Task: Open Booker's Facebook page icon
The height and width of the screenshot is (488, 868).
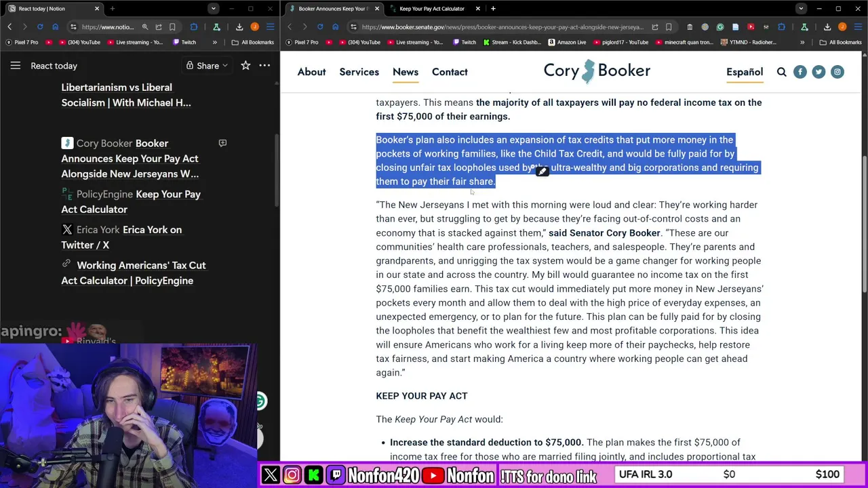Action: [800, 72]
